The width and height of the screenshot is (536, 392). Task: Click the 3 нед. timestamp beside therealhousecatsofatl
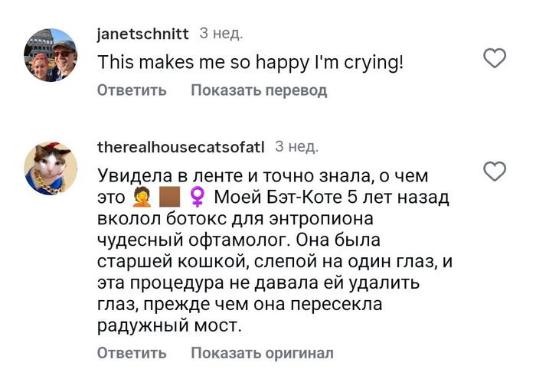[296, 146]
